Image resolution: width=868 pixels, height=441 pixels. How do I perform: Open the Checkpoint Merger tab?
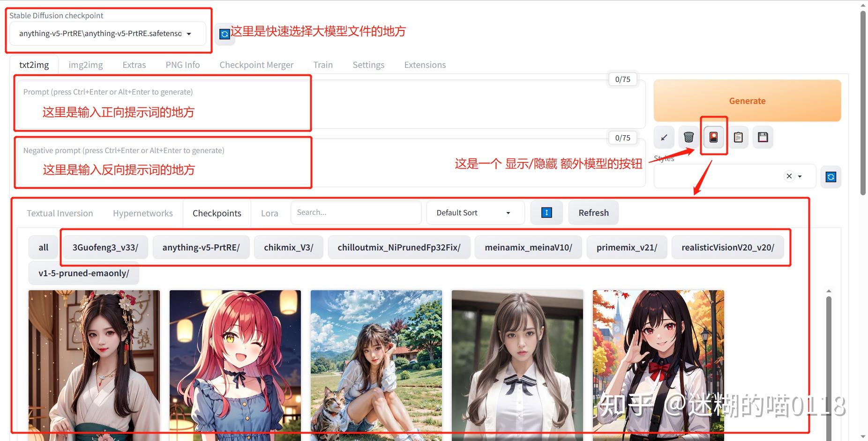256,65
